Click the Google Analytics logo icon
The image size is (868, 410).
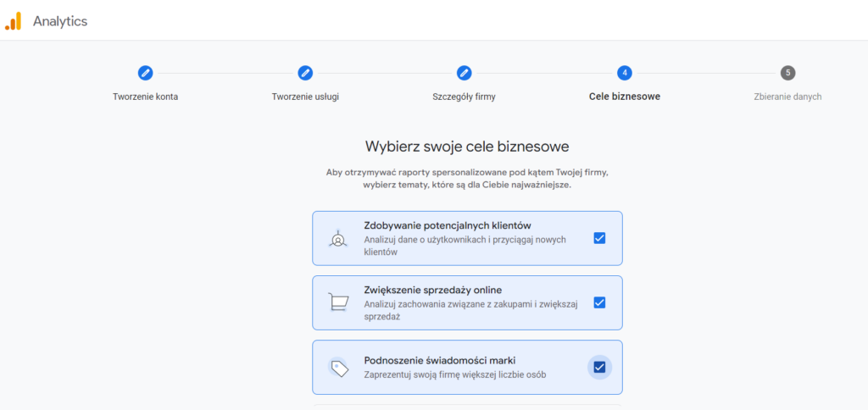tap(14, 21)
